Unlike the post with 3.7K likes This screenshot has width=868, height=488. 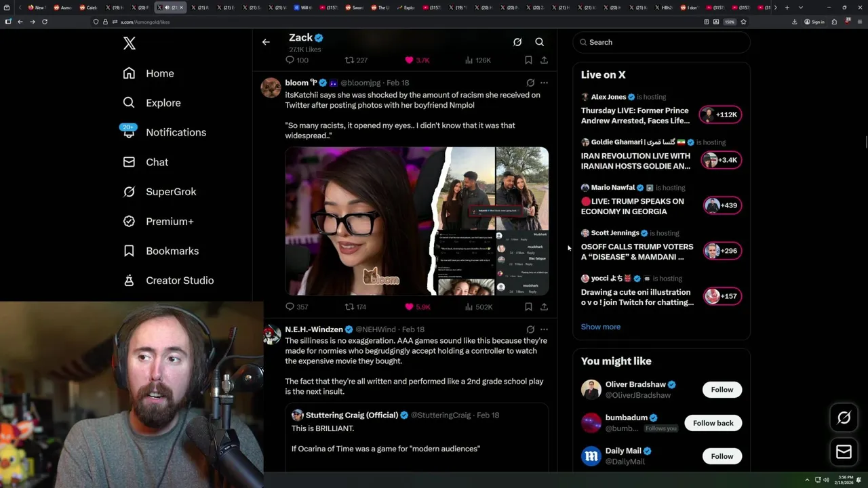[417, 60]
